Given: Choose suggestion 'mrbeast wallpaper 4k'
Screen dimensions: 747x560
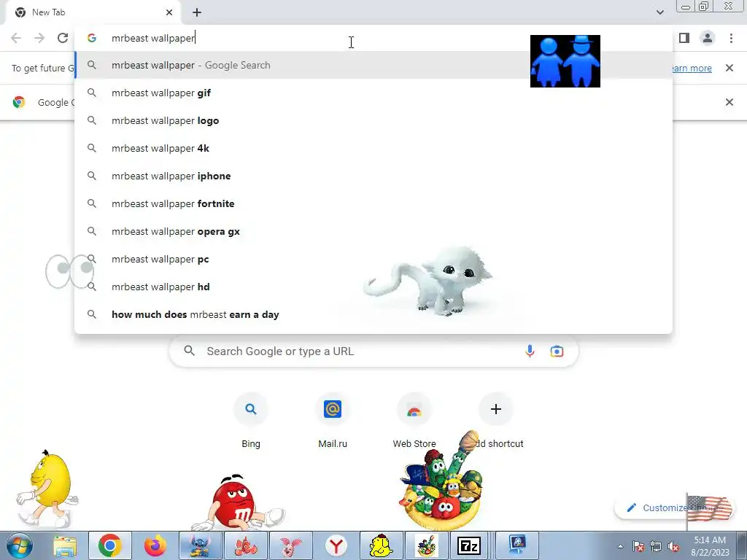Looking at the screenshot, I should click(373, 148).
